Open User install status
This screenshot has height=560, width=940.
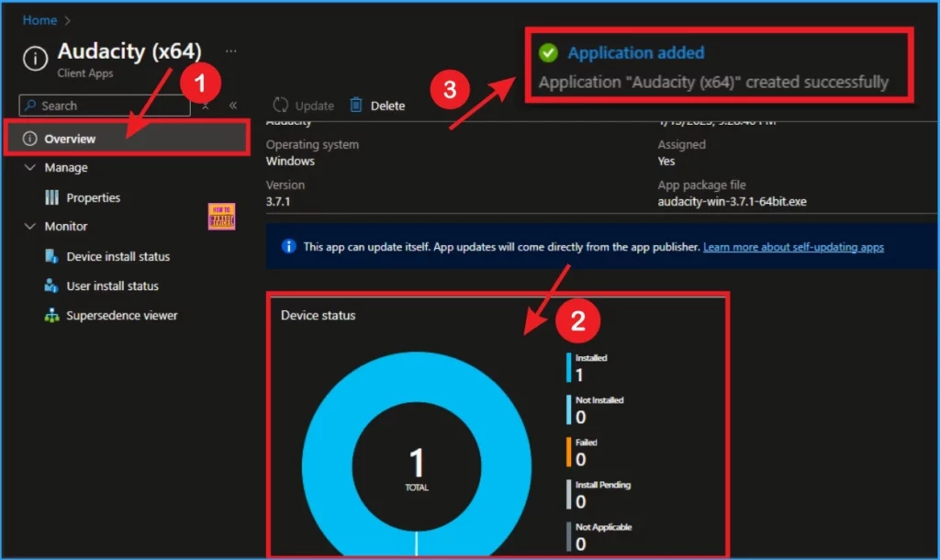[112, 286]
